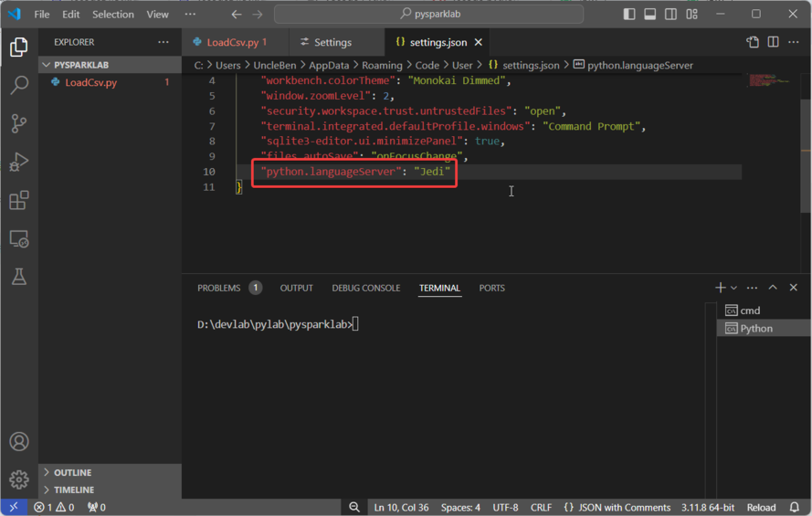Open the Selection menu
This screenshot has height=516, width=812.
113,15
